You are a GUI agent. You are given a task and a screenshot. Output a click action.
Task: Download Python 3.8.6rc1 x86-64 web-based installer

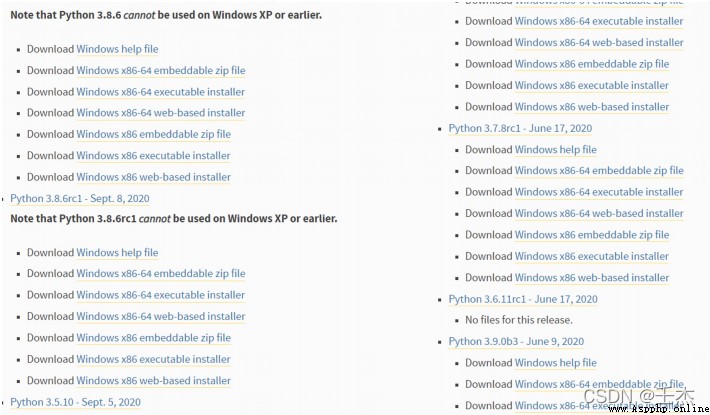click(x=161, y=317)
